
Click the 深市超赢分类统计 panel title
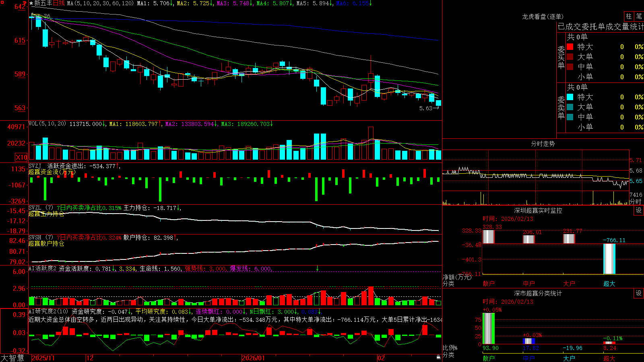coord(538,293)
